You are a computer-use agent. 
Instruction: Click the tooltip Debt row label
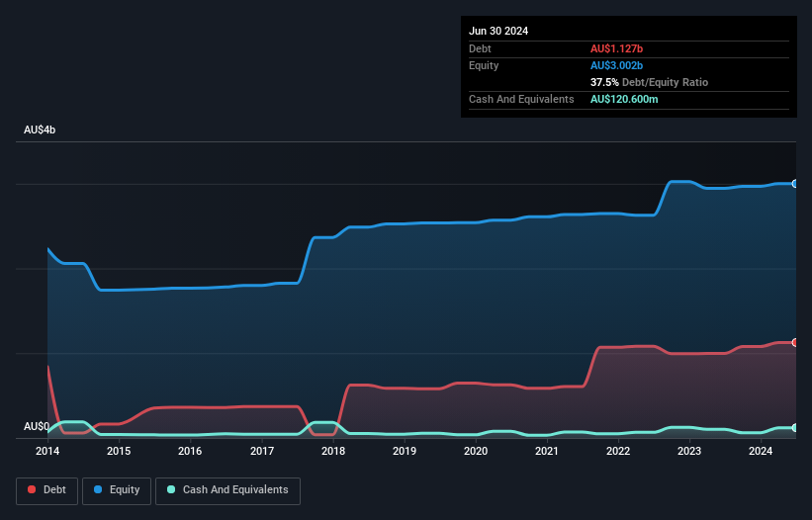pyautogui.click(x=480, y=48)
